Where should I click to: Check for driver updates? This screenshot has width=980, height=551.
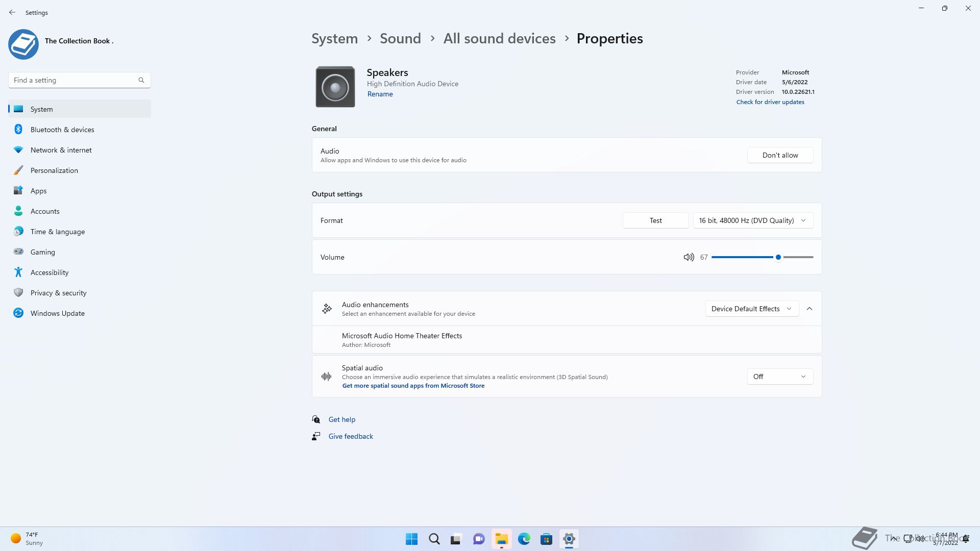(x=770, y=102)
